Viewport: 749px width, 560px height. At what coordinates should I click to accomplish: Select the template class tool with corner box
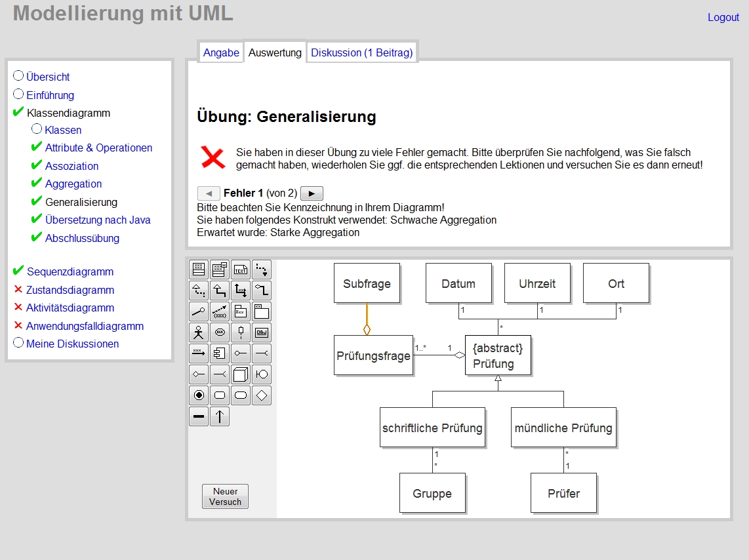pyautogui.click(x=220, y=270)
